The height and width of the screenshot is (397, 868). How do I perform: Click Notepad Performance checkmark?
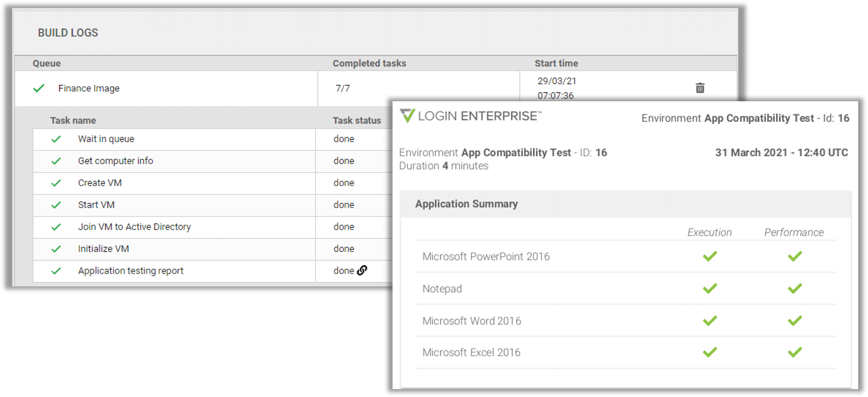795,288
